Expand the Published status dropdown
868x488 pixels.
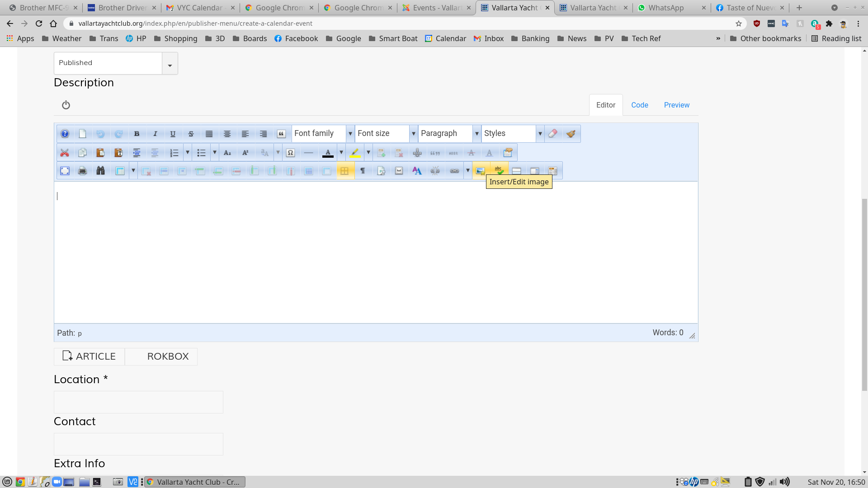tap(170, 64)
